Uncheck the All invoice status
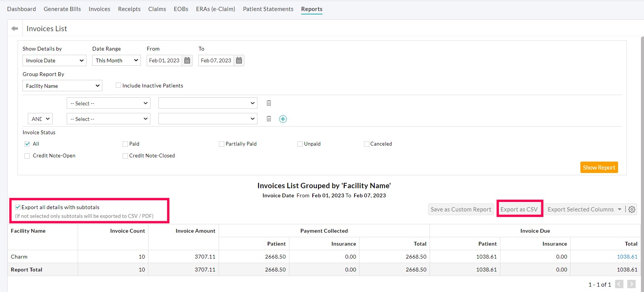The image size is (644, 292). tap(27, 144)
